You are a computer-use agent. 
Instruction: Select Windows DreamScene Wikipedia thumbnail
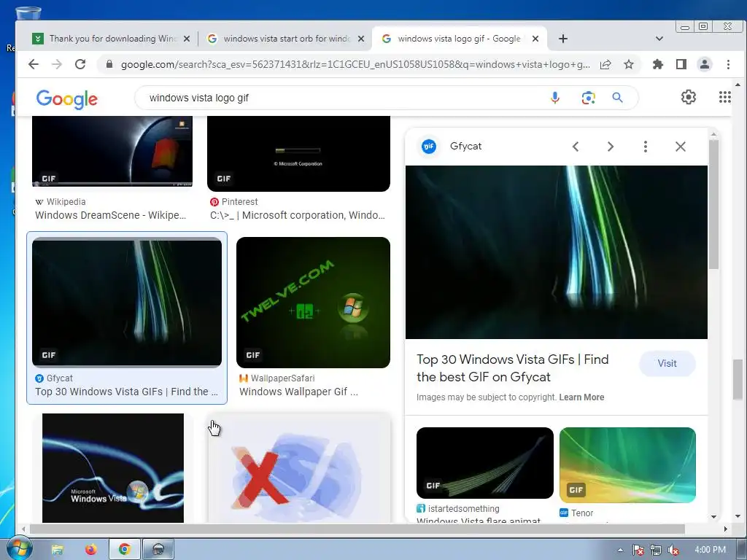[x=112, y=152]
